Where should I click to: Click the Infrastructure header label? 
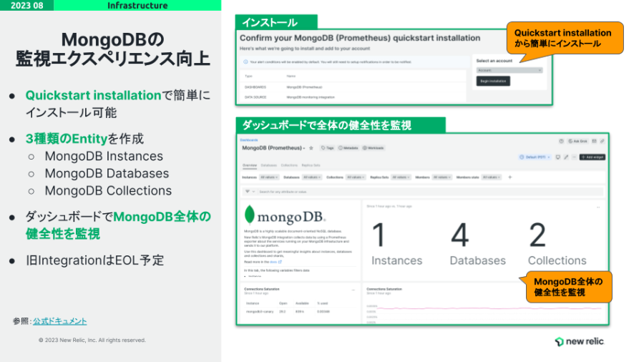pos(137,5)
